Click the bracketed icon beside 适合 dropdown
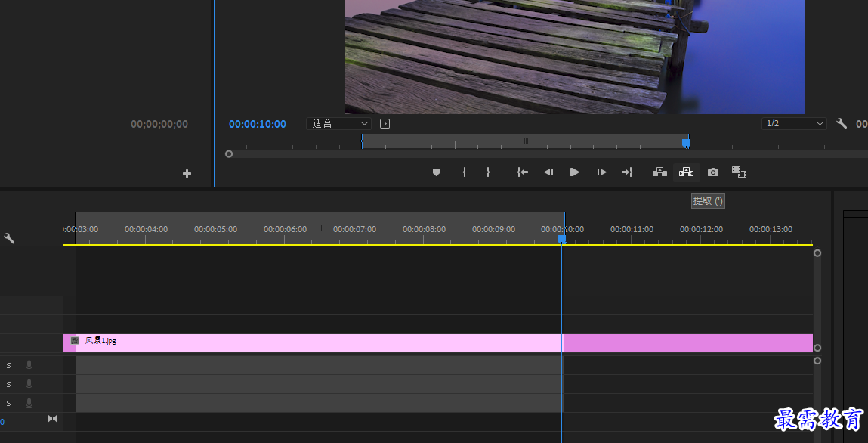The width and height of the screenshot is (868, 443). [x=385, y=123]
